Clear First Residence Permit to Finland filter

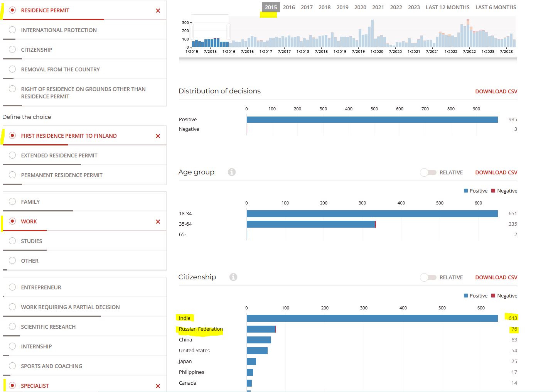point(158,136)
